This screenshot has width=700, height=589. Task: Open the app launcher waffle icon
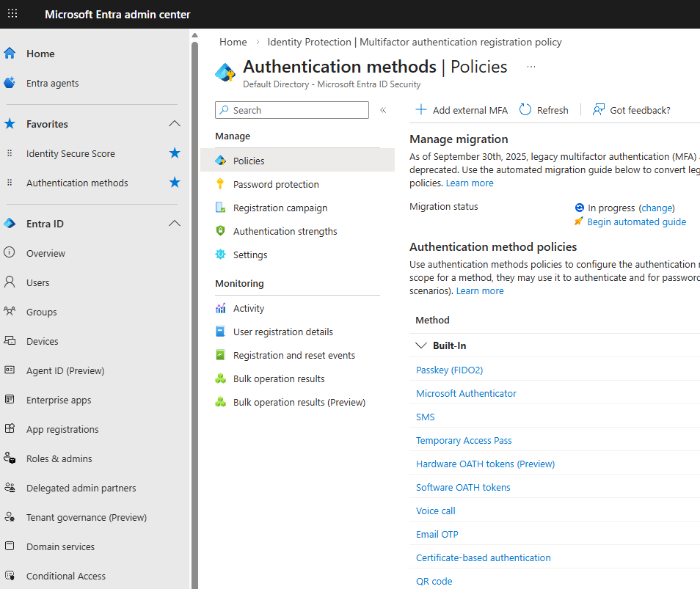(12, 14)
